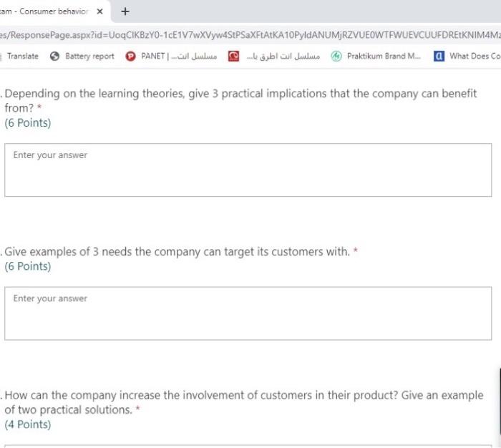Open the Battery report bookmark
Viewport: 501px width, 448px height.
click(x=82, y=57)
